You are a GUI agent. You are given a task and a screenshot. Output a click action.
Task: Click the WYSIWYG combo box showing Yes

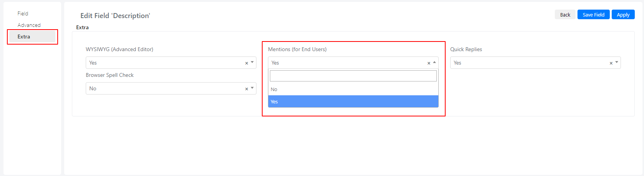pyautogui.click(x=171, y=63)
